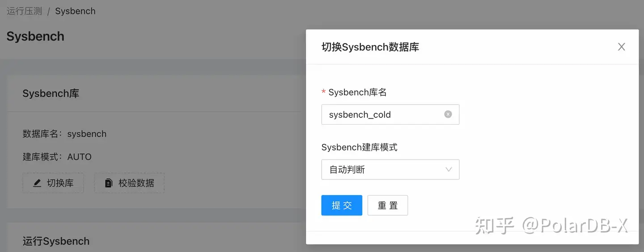Click the Sysbench库名 field label
This screenshot has height=252, width=644.
click(357, 92)
